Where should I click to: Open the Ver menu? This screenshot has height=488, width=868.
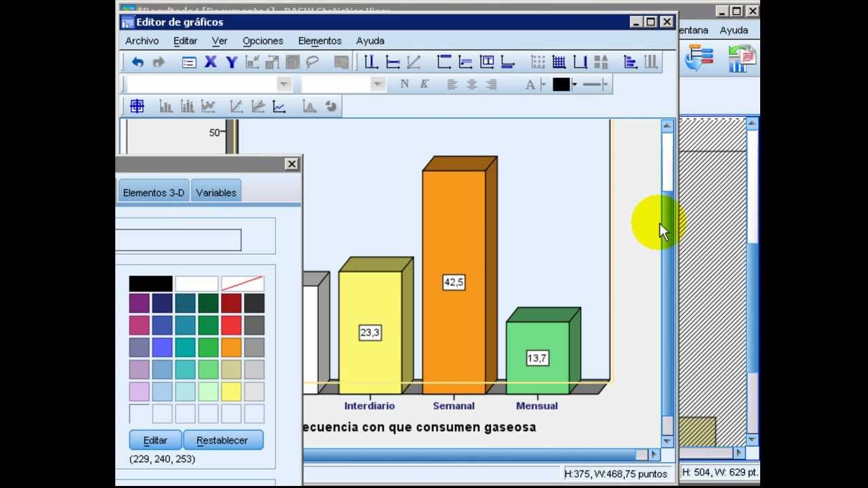(219, 41)
